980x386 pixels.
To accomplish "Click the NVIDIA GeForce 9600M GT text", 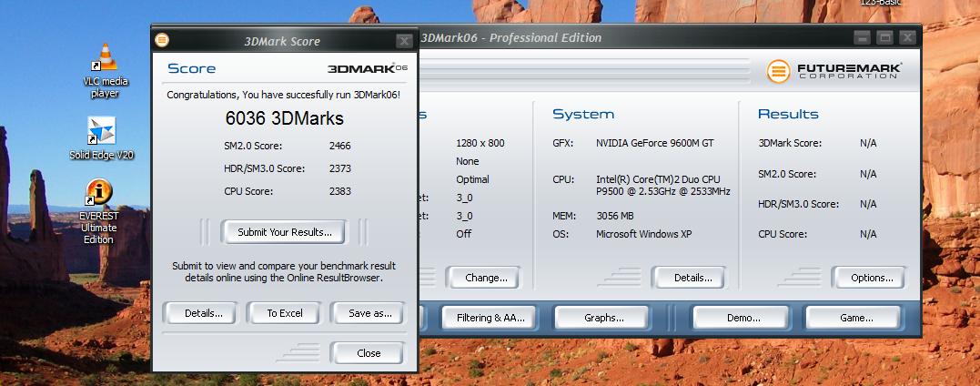I will point(654,143).
